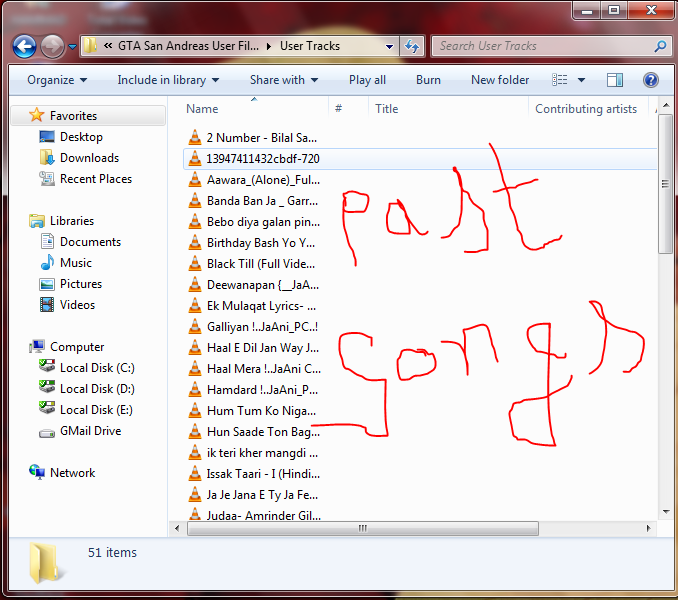Click VLC icon of Banda Ban Ja _ Garr...
Screen dimensions: 678x600
click(195, 201)
